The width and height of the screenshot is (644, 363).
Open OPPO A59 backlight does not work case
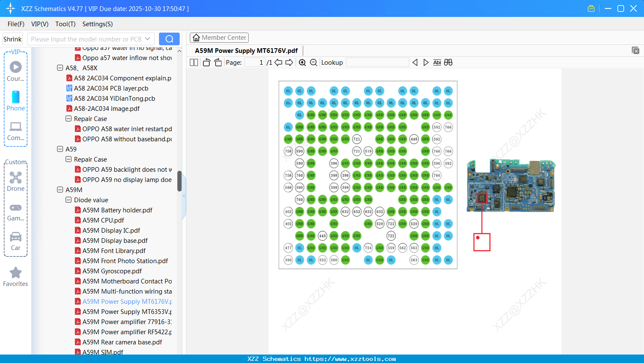127,170
